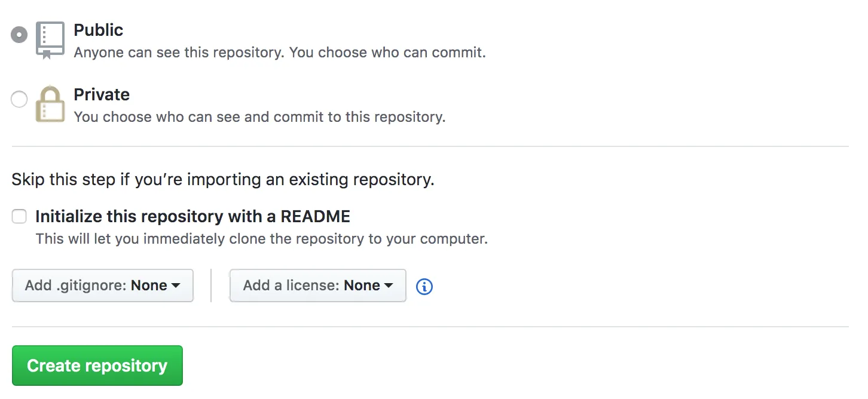Click the 'None' value in .gitignore selector
Screen dimensions: 868x399
149,286
